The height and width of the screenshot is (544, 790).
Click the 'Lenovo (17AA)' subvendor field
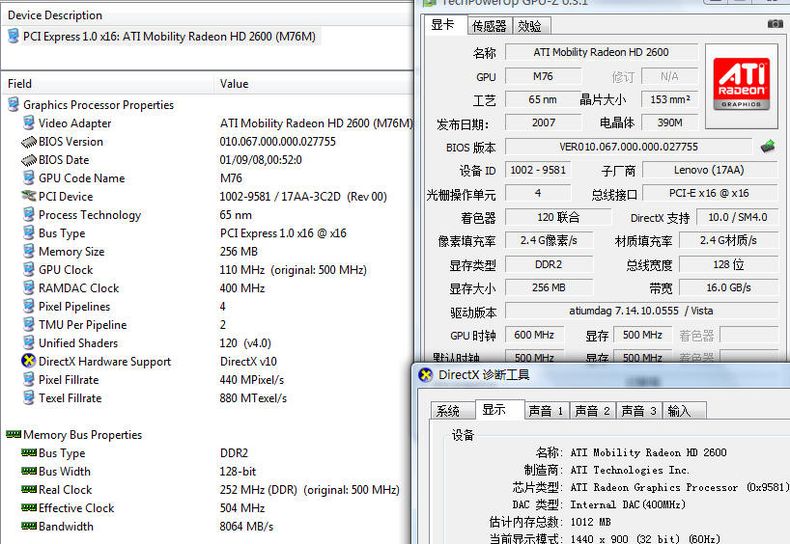[709, 170]
